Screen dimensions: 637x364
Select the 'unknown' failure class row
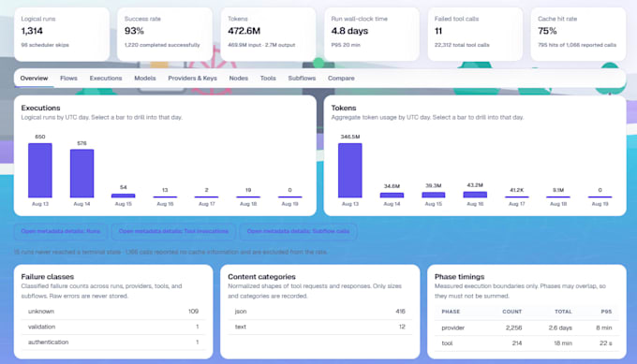[113, 312]
